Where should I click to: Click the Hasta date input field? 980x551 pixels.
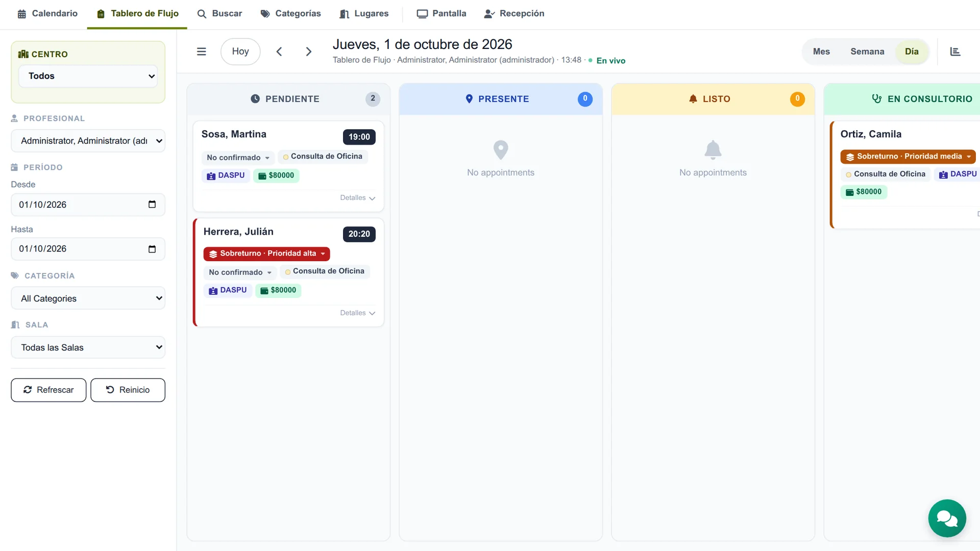88,249
